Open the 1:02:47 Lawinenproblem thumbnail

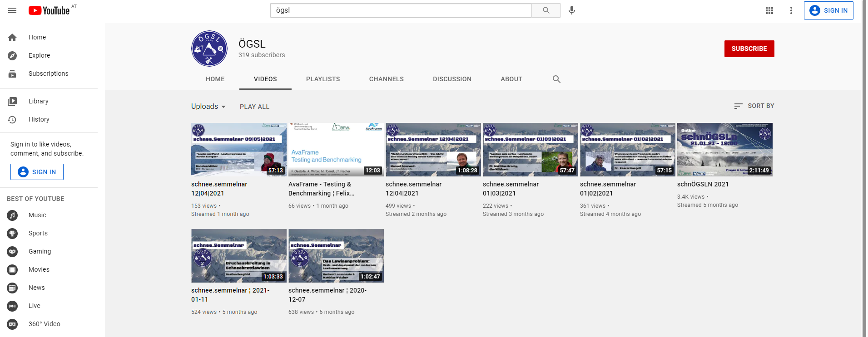pyautogui.click(x=336, y=256)
